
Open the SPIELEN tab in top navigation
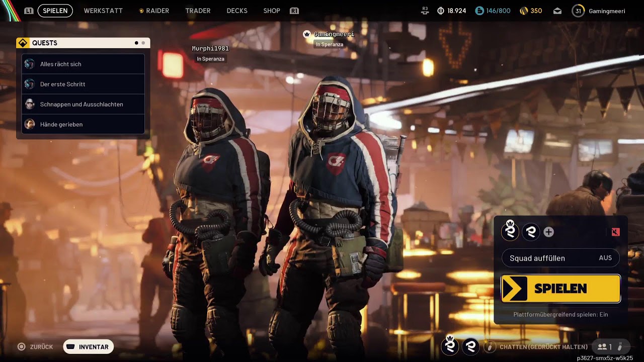point(55,11)
